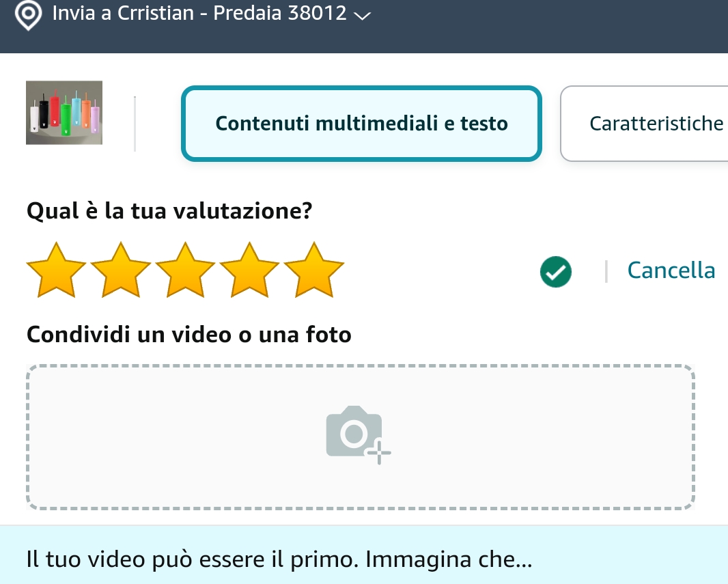Tap the camera plus upload icon
The image size is (728, 584).
coord(358,435)
